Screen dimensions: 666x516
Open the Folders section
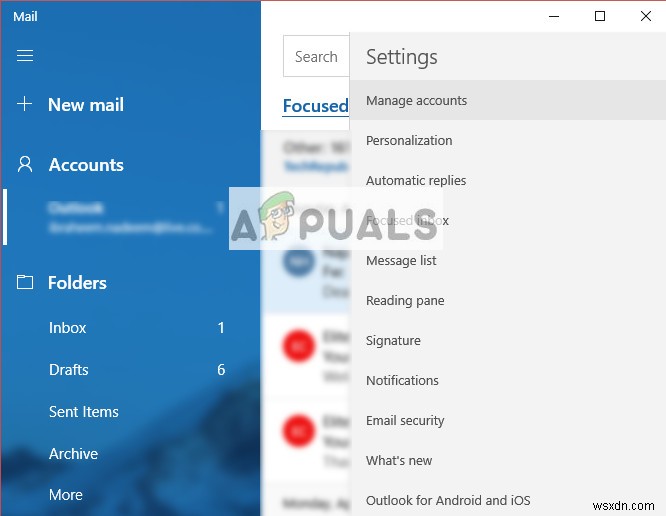click(x=77, y=283)
